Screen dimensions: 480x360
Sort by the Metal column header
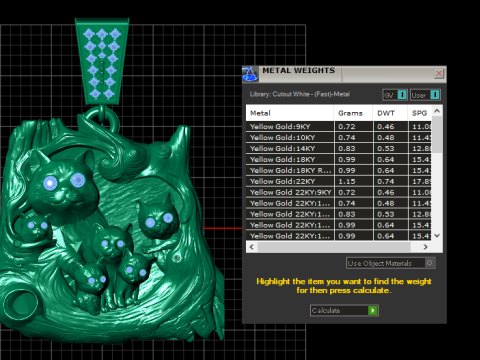coord(289,113)
